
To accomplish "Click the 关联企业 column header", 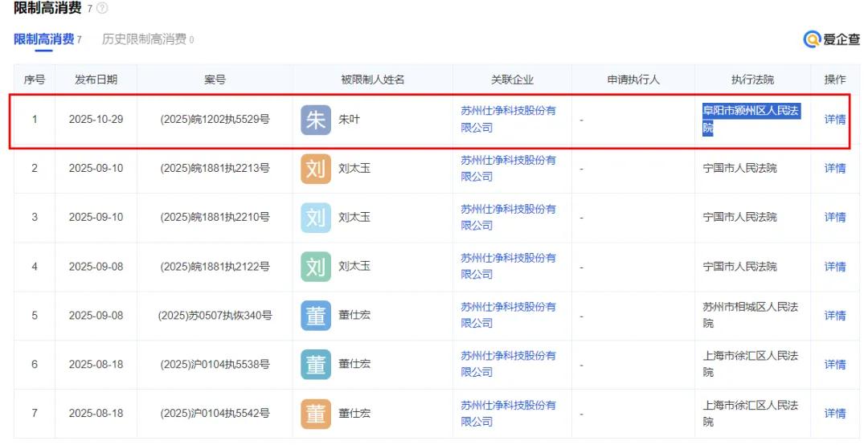I will (512, 80).
